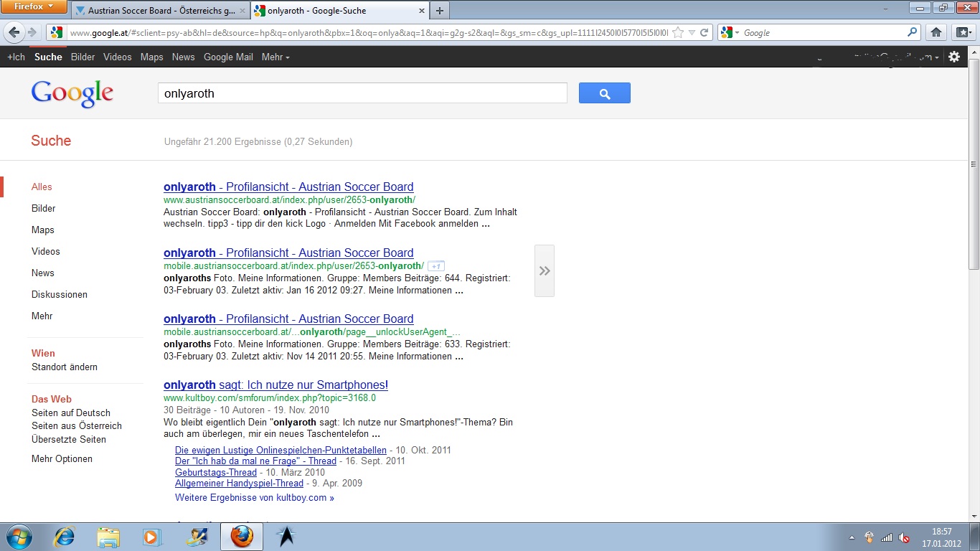Click the Firefox address bar URL

point(368,32)
